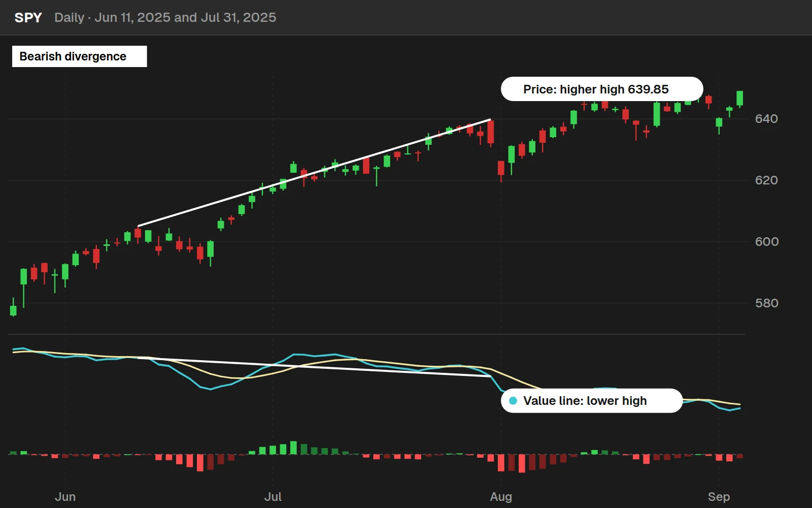Click the white price trendline
812x508 pixels.
click(314, 173)
